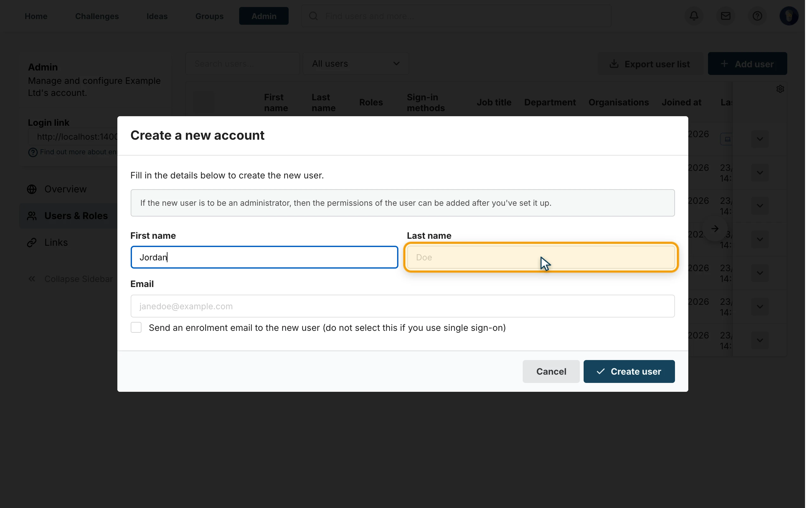The height and width of the screenshot is (508, 812).
Task: Click the Last name column header in table
Action: tap(324, 103)
